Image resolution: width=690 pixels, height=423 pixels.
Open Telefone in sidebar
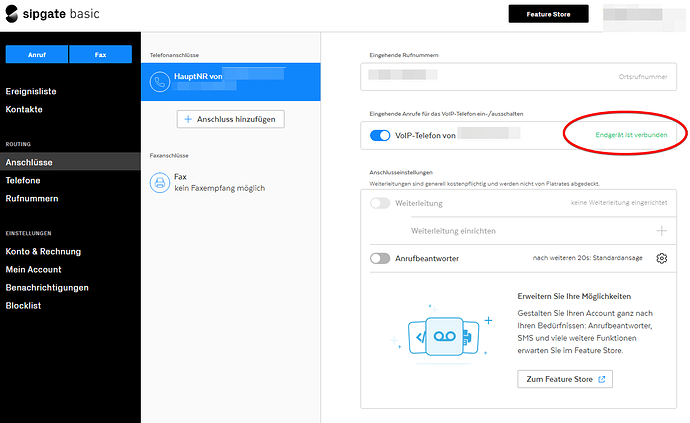click(x=23, y=180)
